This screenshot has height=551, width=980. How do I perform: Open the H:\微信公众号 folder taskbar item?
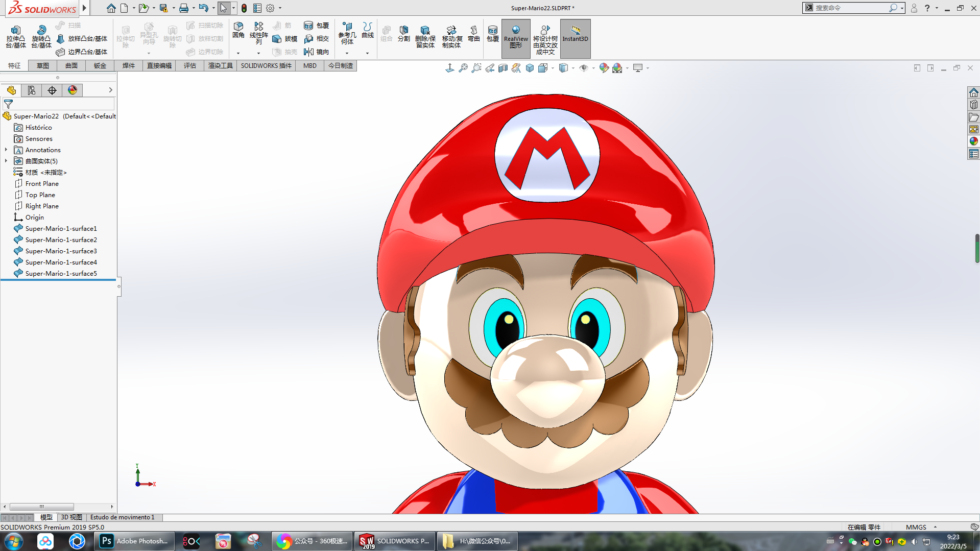click(x=477, y=541)
